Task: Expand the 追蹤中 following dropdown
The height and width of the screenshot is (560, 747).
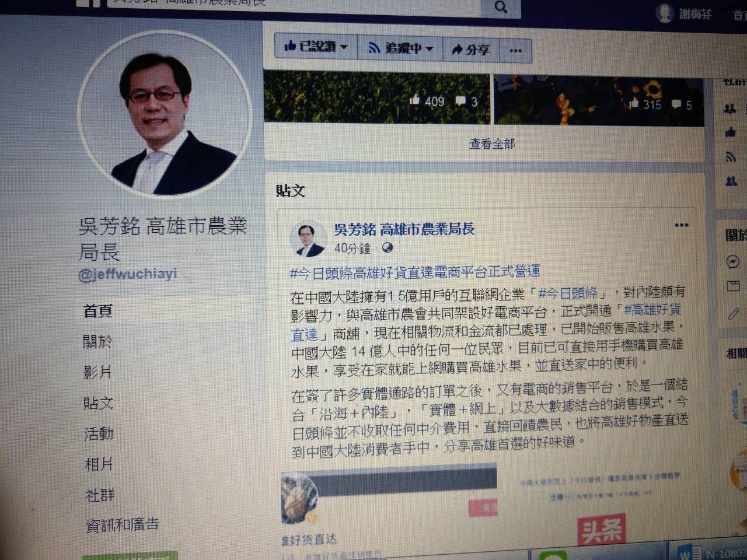Action: point(400,48)
